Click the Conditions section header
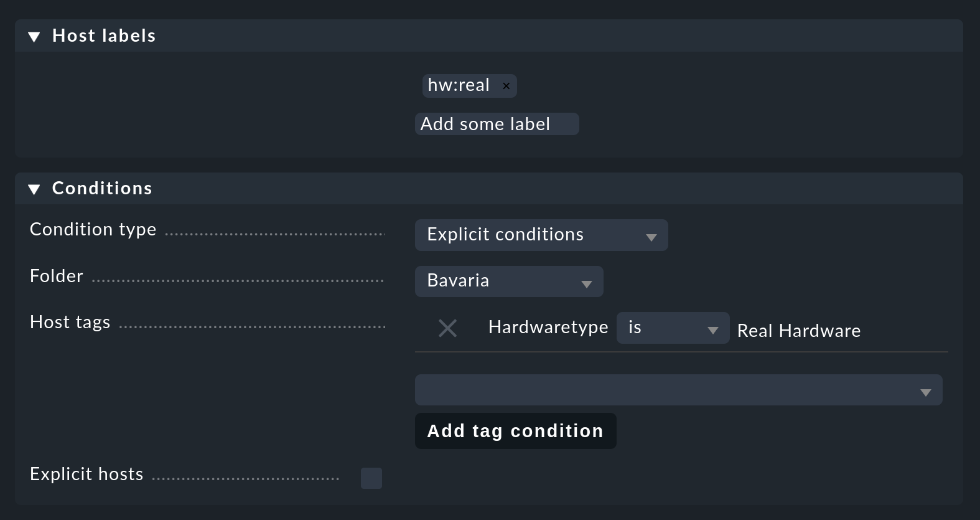980x520 pixels. (x=102, y=189)
